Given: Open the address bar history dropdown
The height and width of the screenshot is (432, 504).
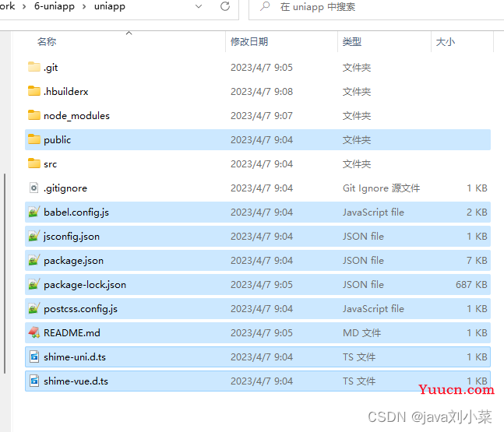Looking at the screenshot, I should [199, 6].
